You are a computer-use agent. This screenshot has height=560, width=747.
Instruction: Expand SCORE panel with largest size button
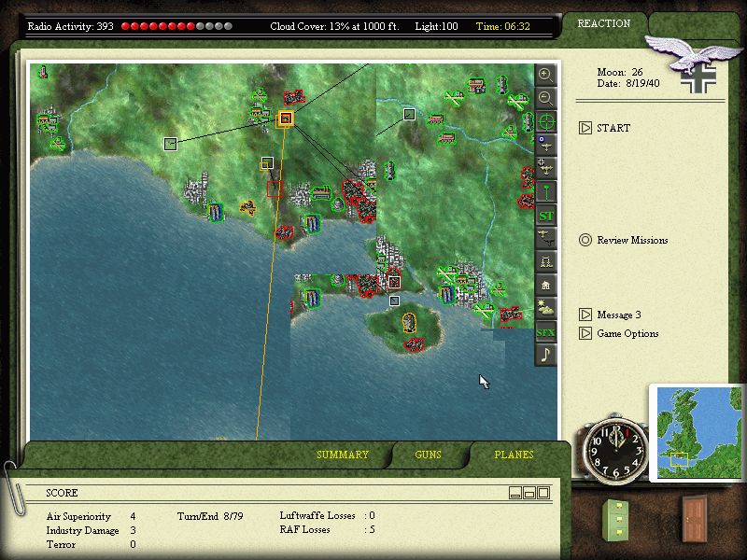pyautogui.click(x=543, y=493)
